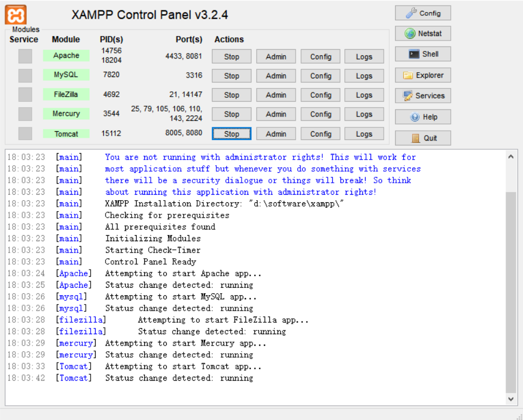Open MySQL Logs menu
The width and height of the screenshot is (523, 420).
click(x=364, y=76)
